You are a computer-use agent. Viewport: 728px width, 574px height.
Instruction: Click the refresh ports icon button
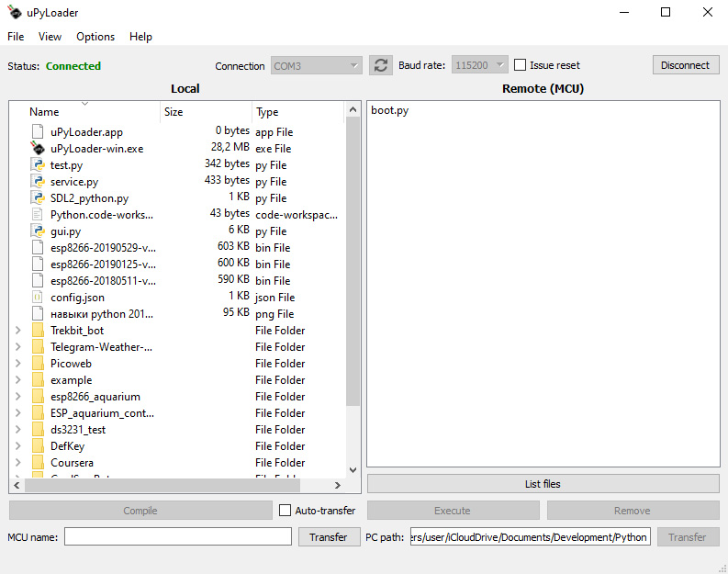click(x=381, y=65)
